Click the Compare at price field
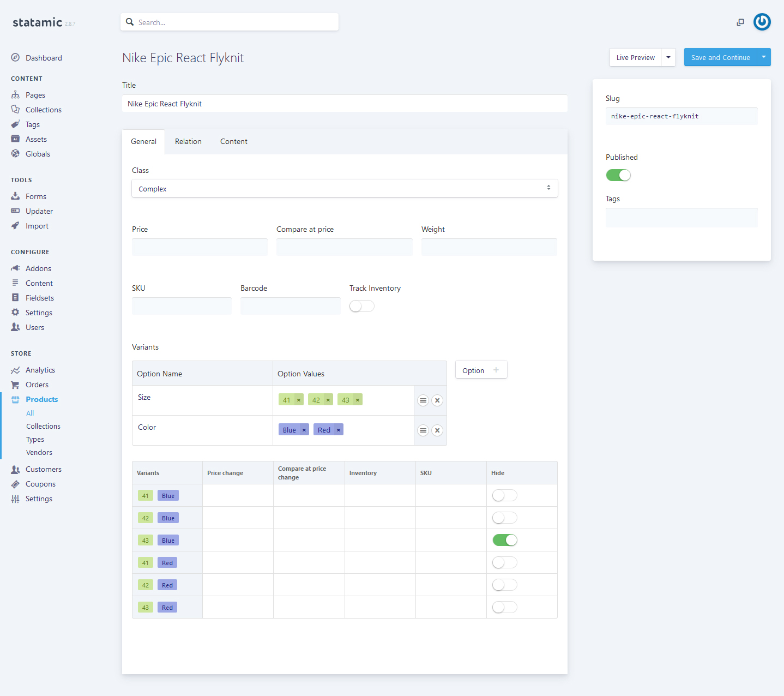The height and width of the screenshot is (696, 784). click(x=344, y=247)
